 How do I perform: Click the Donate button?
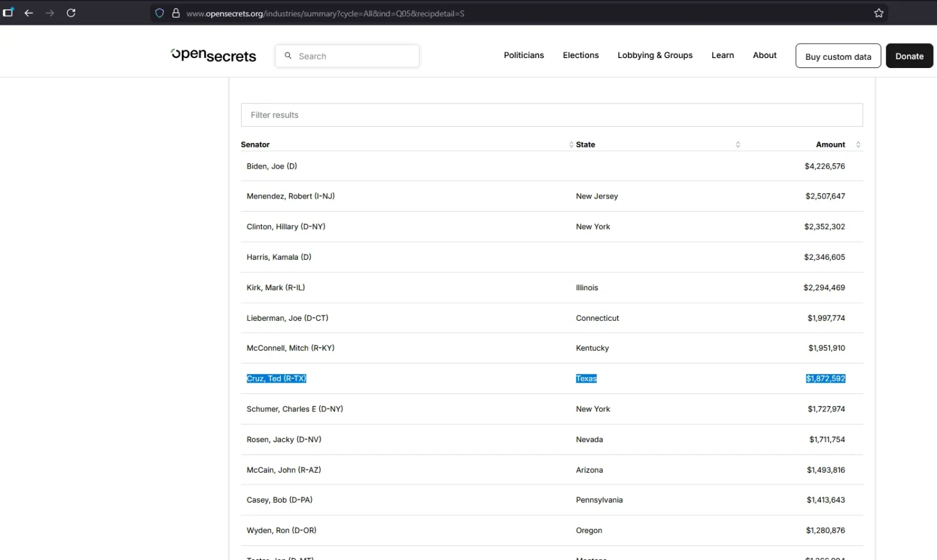pyautogui.click(x=910, y=56)
